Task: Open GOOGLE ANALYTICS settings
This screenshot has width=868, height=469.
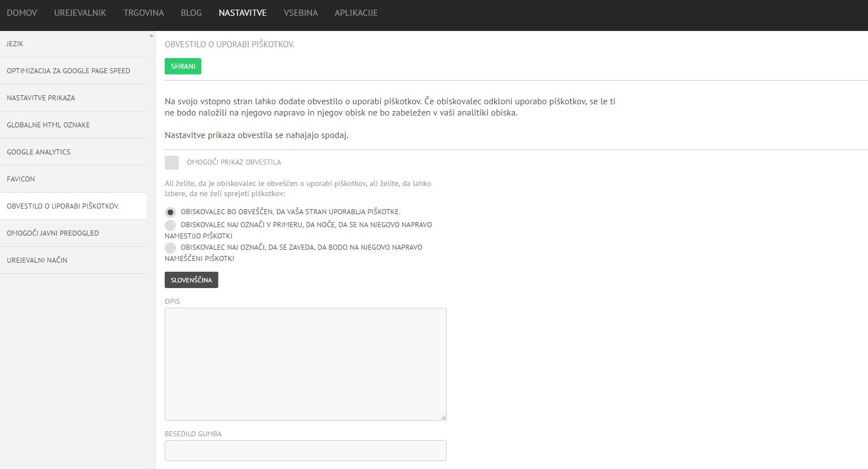Action: [73, 152]
